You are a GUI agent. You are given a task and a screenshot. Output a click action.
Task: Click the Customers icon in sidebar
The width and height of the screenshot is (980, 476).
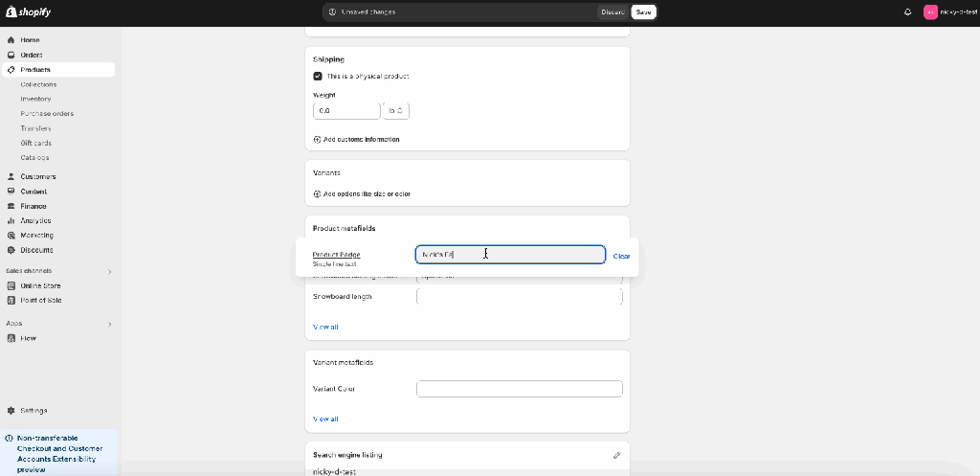tap(11, 177)
